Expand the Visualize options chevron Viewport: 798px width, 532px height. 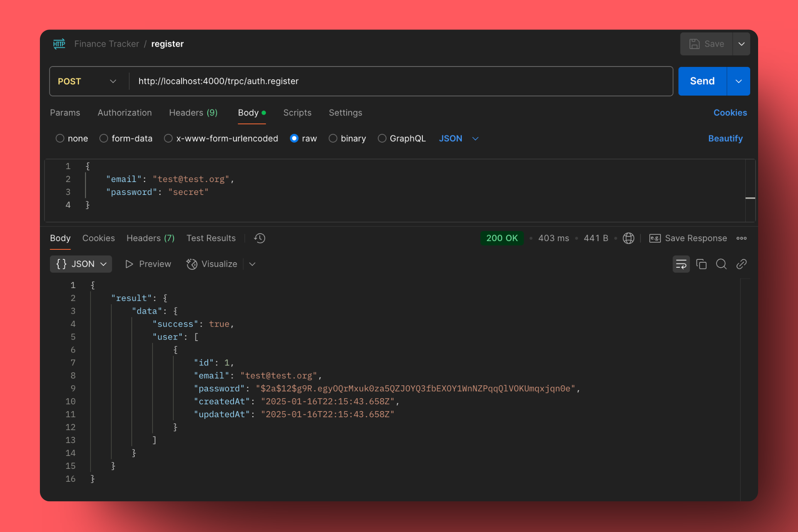[252, 264]
